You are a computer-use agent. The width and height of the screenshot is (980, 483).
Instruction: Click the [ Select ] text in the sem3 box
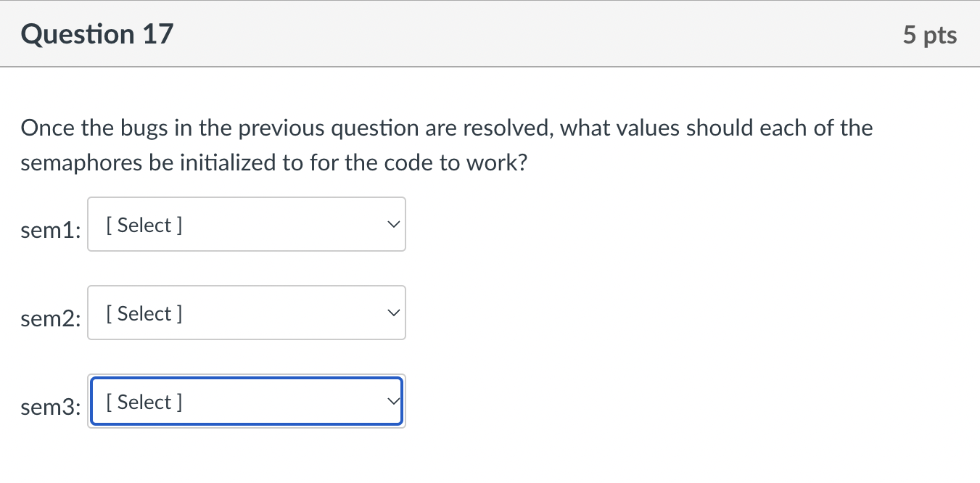[x=143, y=401]
